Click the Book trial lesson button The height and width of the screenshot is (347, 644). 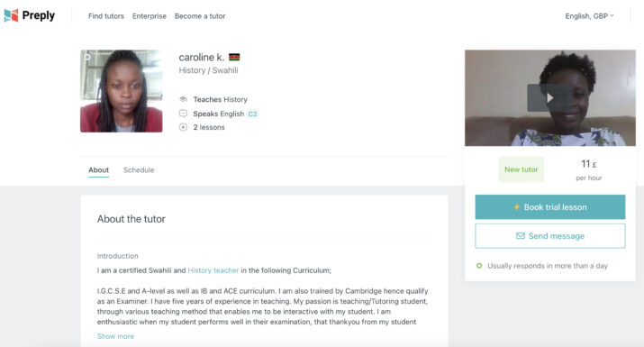[550, 206]
